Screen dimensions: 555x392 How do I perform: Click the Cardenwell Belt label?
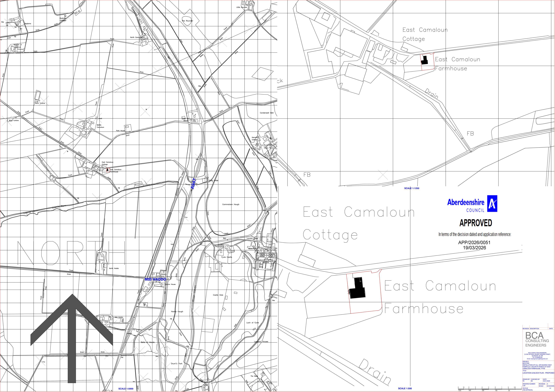(x=267, y=113)
